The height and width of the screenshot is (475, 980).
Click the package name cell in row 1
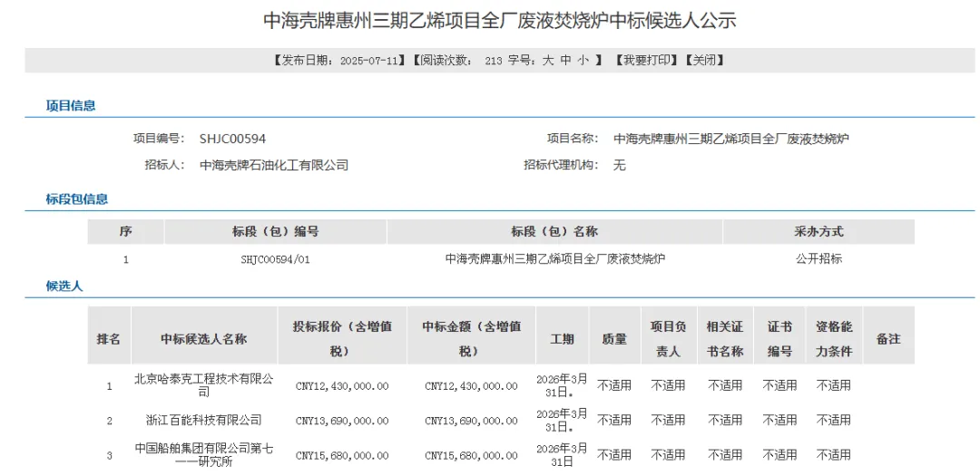(x=554, y=258)
